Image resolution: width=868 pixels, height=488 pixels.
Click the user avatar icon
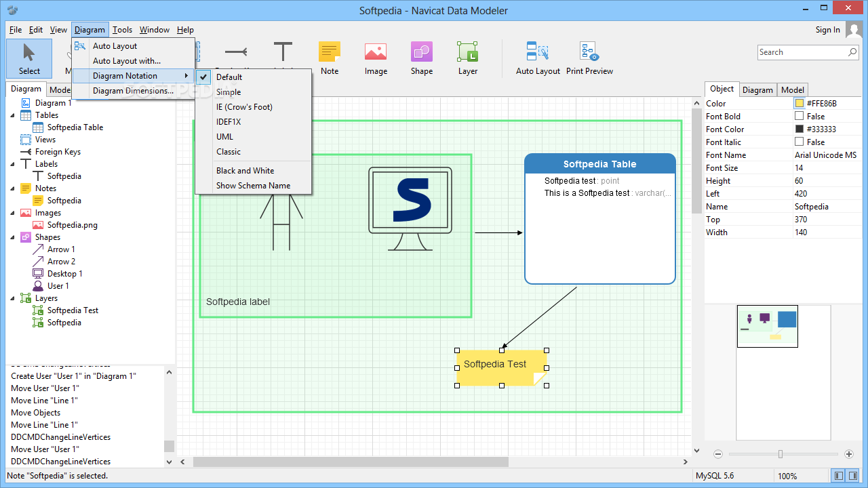852,30
